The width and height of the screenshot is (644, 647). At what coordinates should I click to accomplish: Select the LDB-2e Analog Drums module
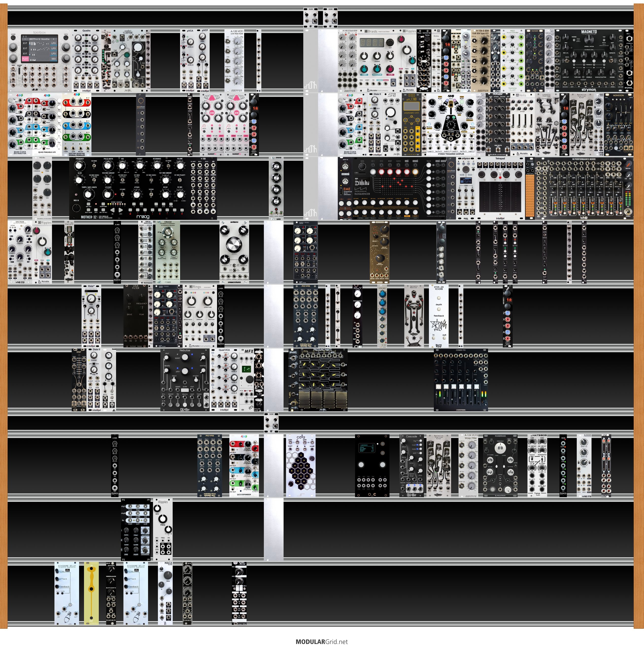point(146,252)
